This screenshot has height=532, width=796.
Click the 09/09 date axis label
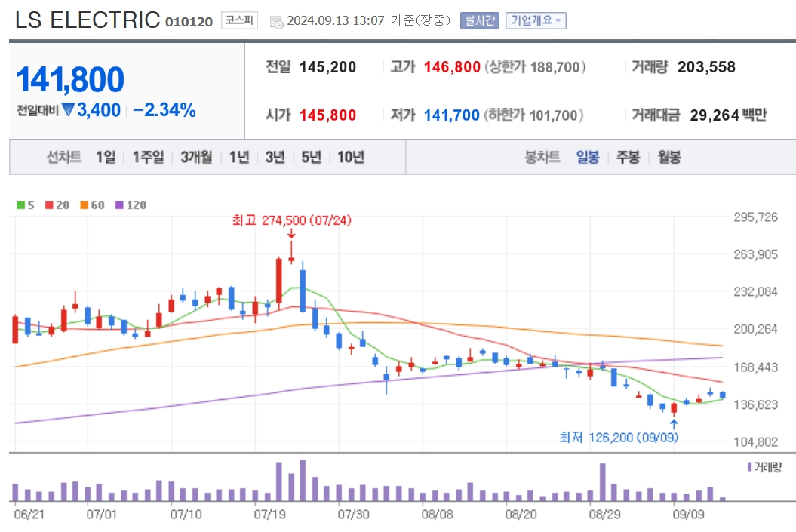pyautogui.click(x=688, y=514)
